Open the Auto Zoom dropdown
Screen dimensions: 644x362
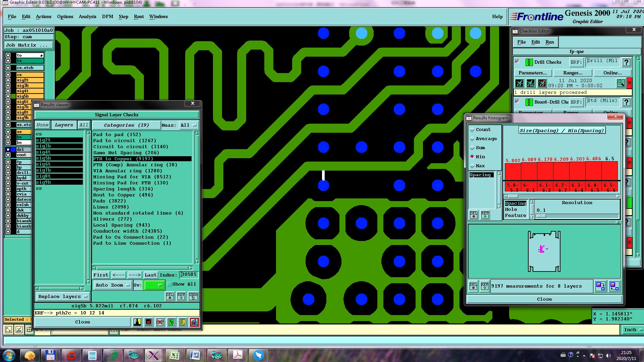pos(112,285)
